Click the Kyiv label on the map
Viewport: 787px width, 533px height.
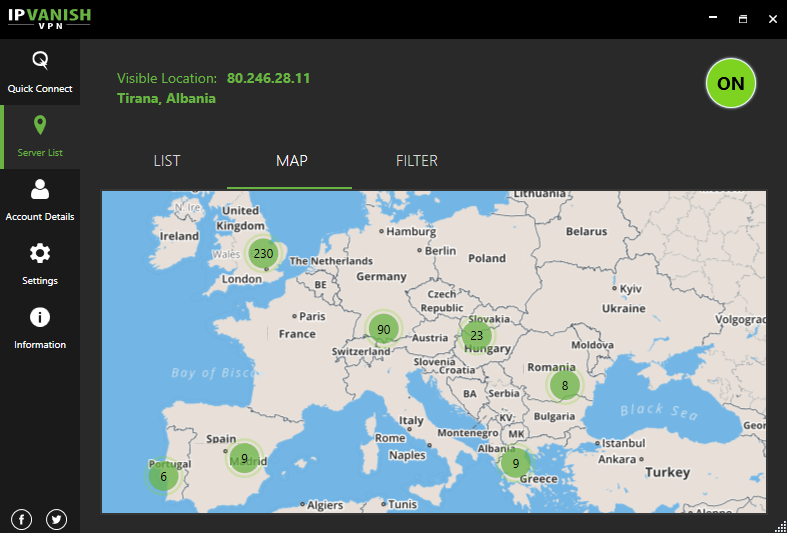[x=630, y=289]
